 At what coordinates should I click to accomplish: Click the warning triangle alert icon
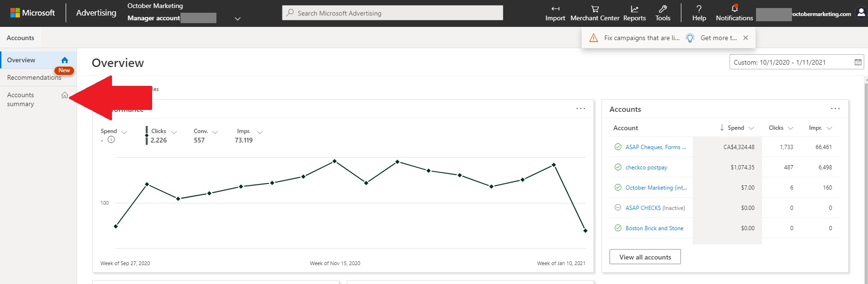click(594, 38)
